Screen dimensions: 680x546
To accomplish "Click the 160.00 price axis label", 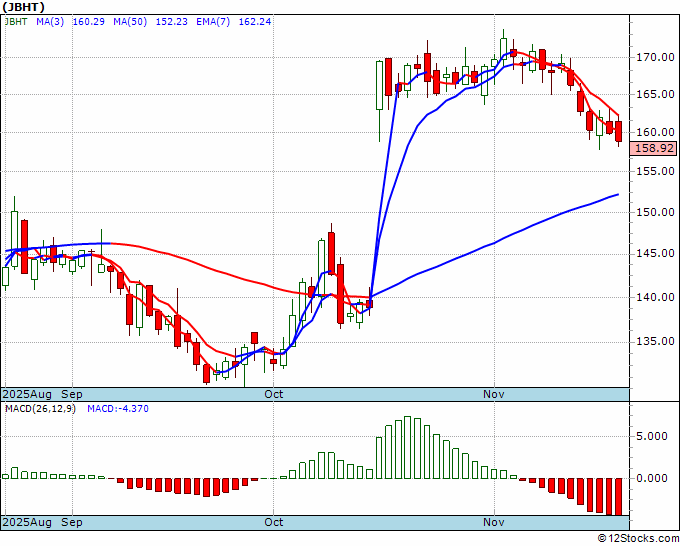I will click(655, 132).
